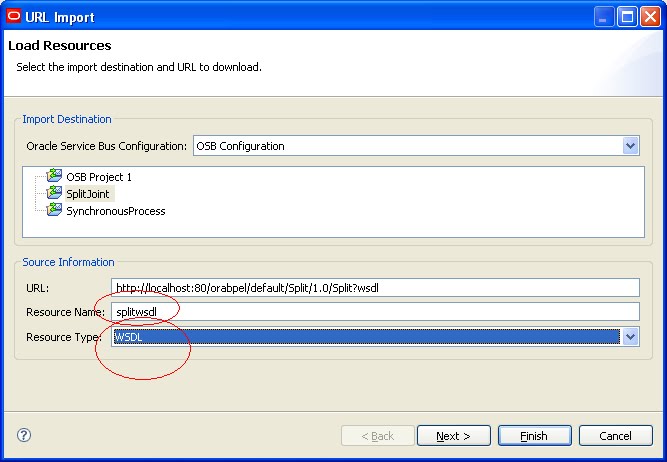Click the SynchronousProcess project icon

tap(54, 209)
